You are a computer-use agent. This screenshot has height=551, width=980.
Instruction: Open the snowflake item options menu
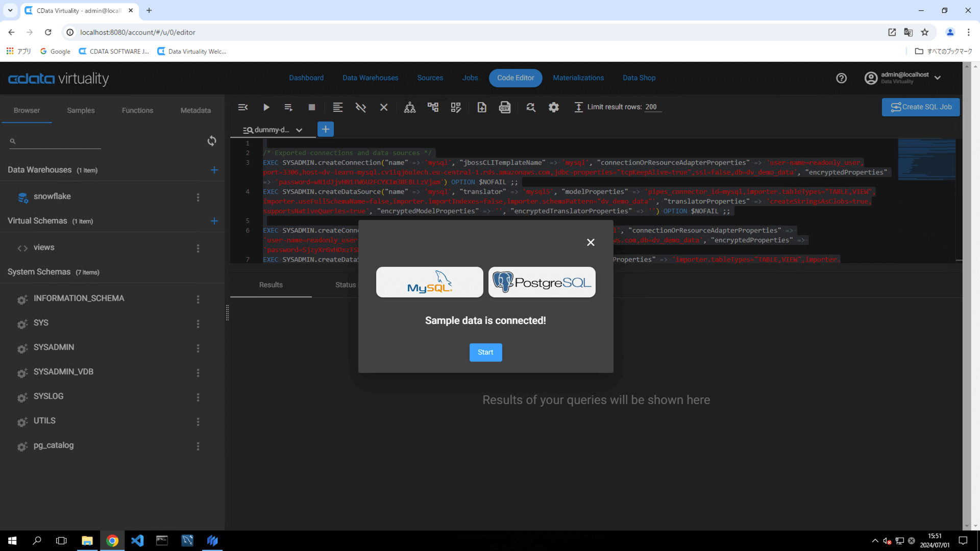(198, 197)
